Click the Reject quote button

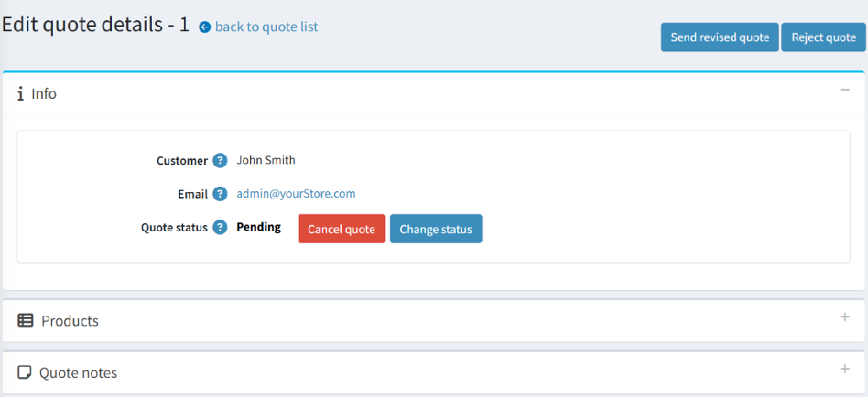tap(823, 37)
